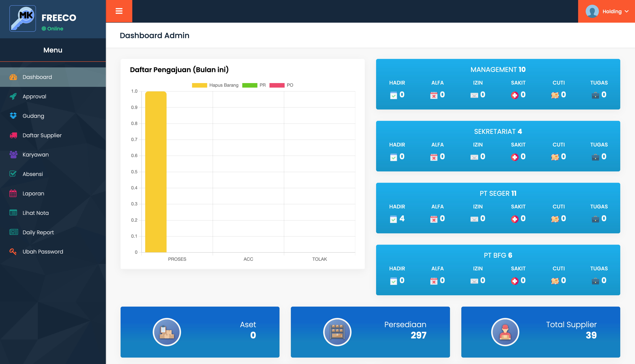Click the Karyawan people icon

pyautogui.click(x=13, y=154)
